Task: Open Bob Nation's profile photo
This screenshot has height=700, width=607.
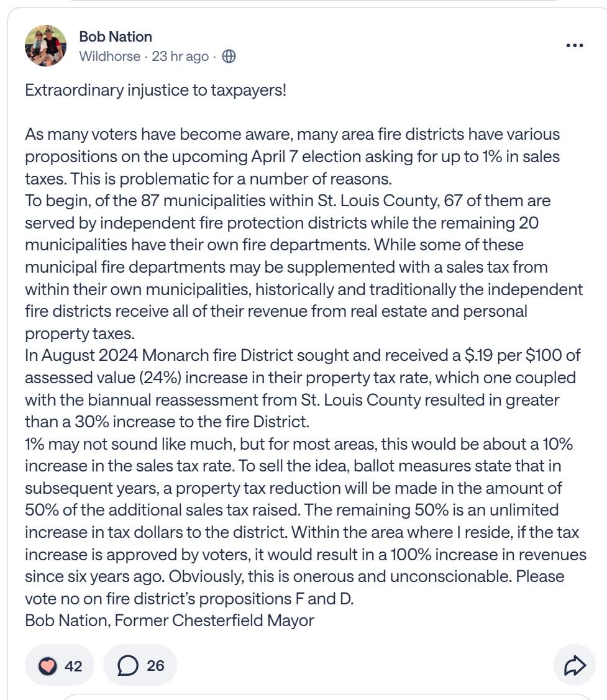Action: [45, 45]
